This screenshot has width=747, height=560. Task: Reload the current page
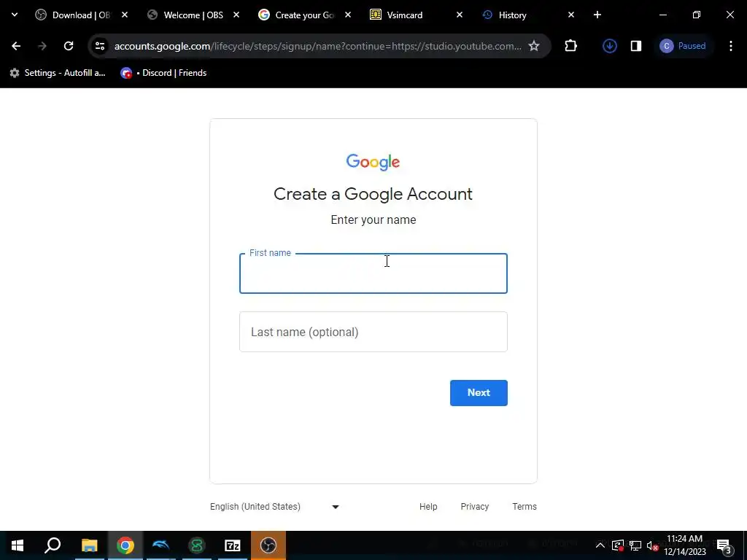click(69, 46)
